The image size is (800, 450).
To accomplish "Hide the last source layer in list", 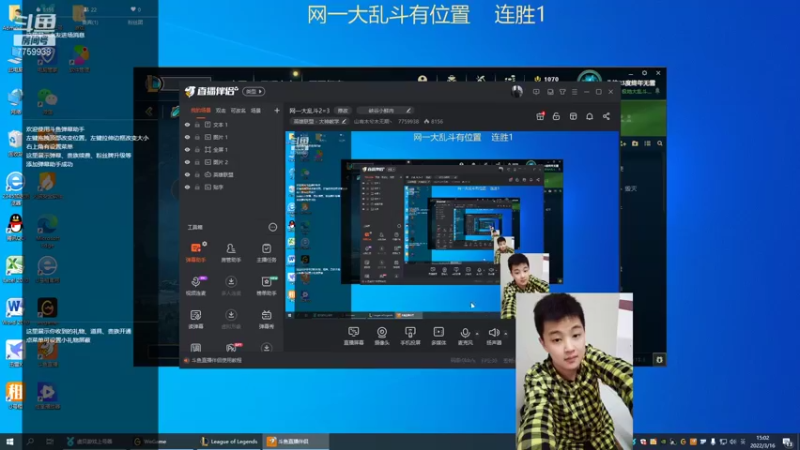I will point(187,187).
